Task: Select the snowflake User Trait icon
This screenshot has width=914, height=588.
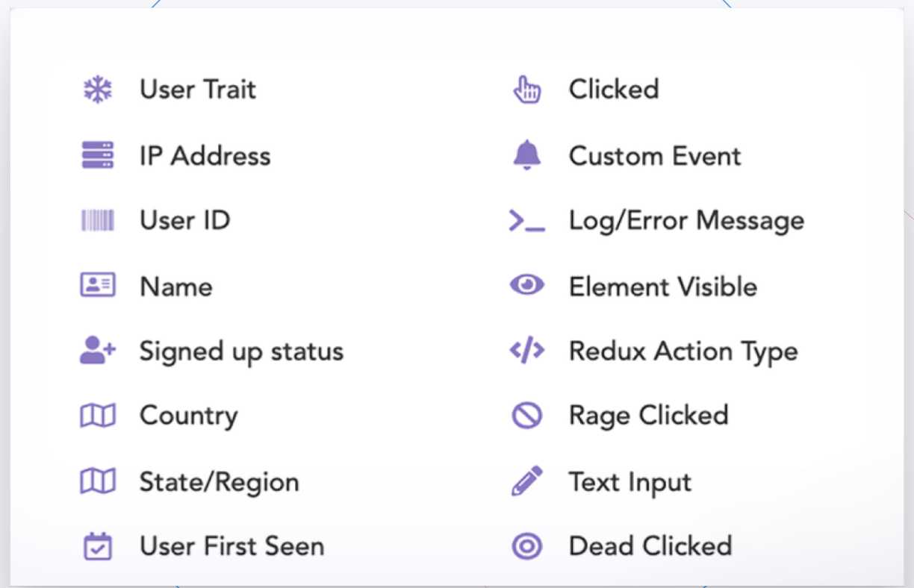Action: 98,90
